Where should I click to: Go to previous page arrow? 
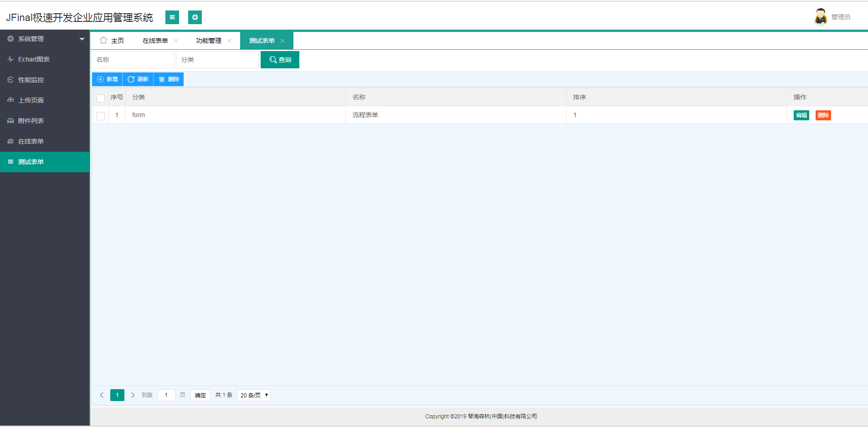point(102,395)
